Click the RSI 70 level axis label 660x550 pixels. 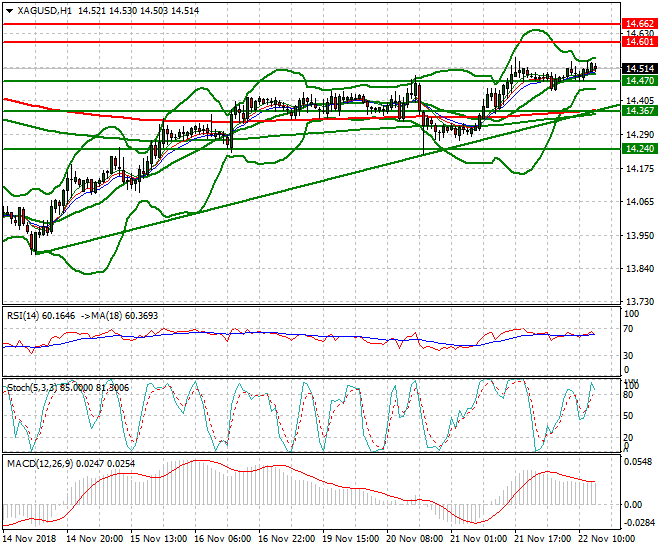click(628, 329)
